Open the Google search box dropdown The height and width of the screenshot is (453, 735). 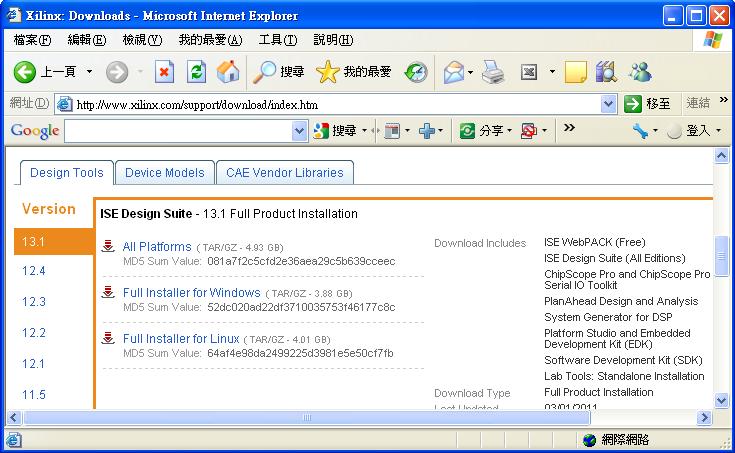tap(299, 131)
